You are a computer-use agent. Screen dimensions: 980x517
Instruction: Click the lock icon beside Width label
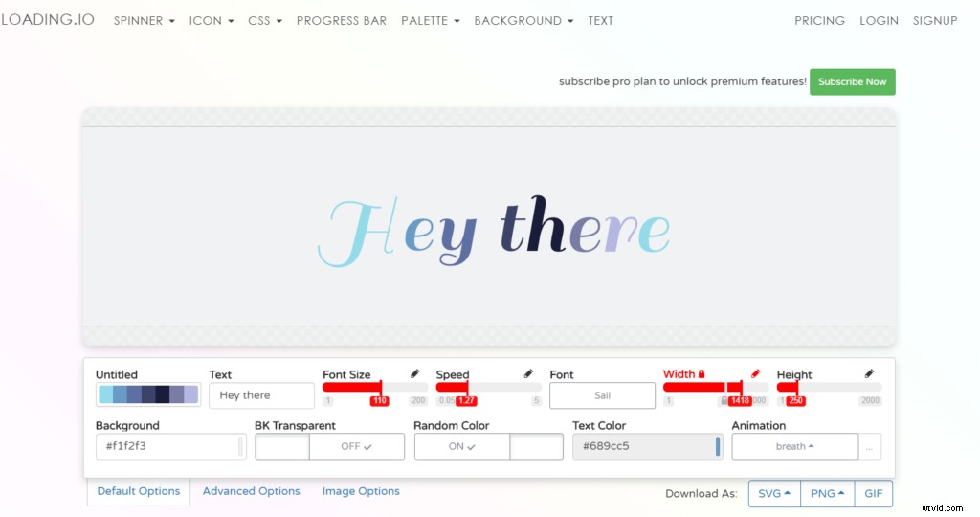tap(702, 373)
